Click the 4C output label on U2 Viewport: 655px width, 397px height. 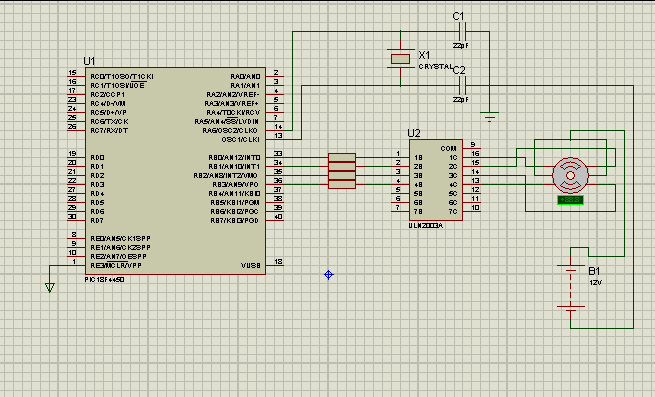coord(453,185)
